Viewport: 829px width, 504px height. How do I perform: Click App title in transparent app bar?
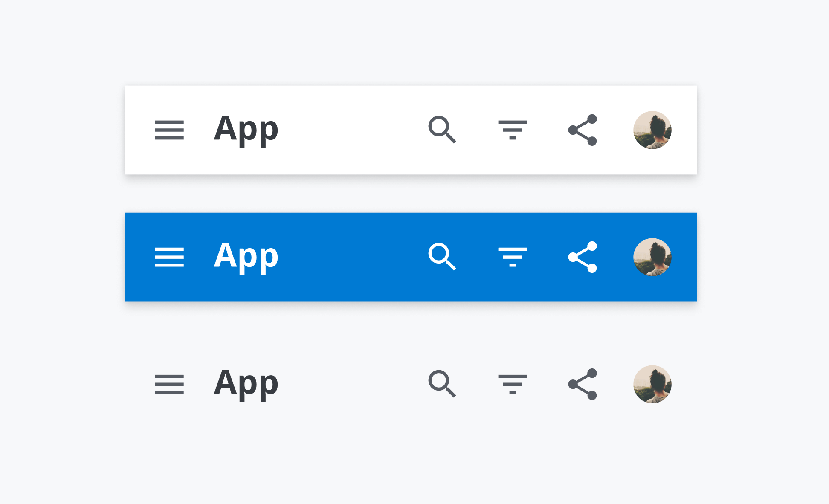tap(246, 383)
